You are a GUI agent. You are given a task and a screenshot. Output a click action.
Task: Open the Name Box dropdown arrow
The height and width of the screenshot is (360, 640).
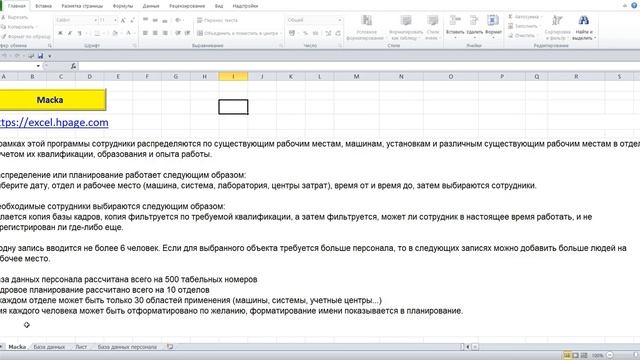[x=38, y=66]
